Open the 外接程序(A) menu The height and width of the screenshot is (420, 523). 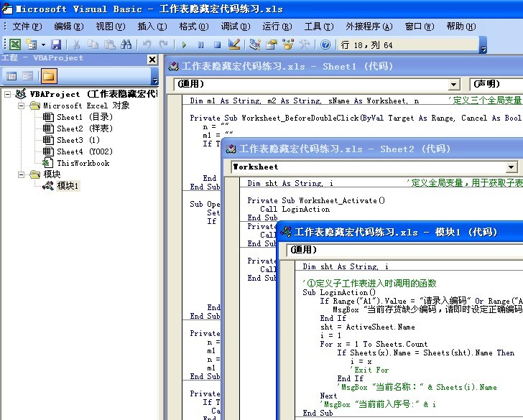pos(369,26)
